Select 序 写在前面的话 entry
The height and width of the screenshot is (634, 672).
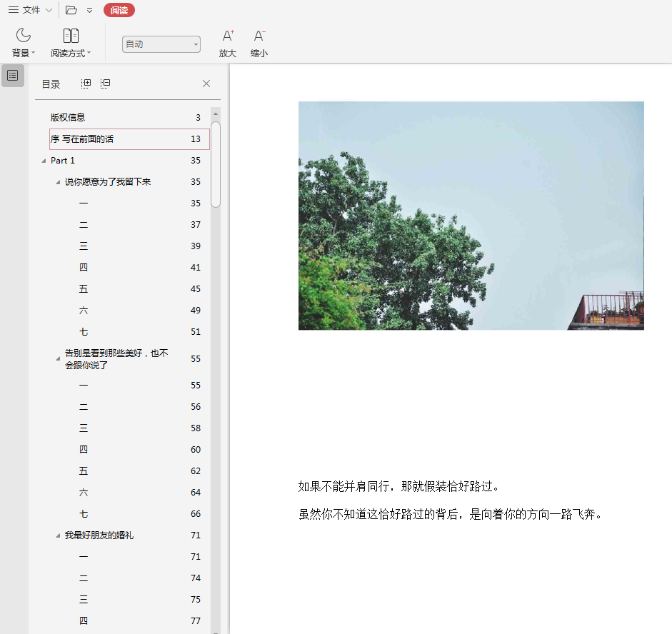[129, 139]
